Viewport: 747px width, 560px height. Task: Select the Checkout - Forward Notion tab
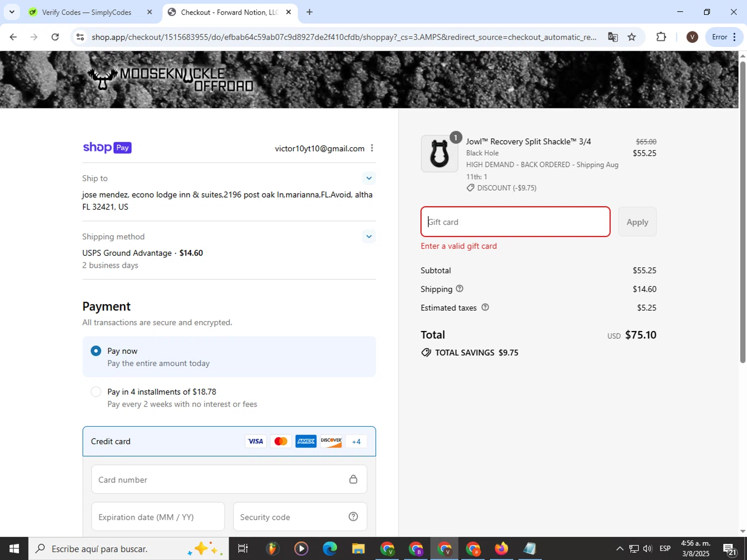pos(230,12)
